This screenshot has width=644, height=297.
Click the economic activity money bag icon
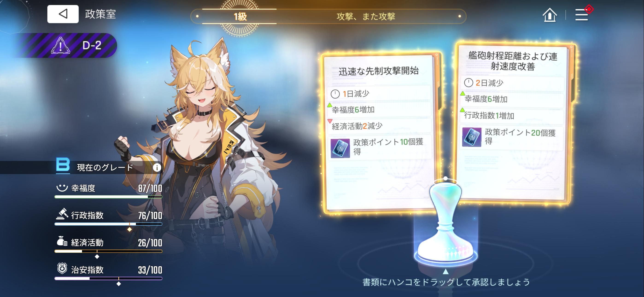point(62,241)
